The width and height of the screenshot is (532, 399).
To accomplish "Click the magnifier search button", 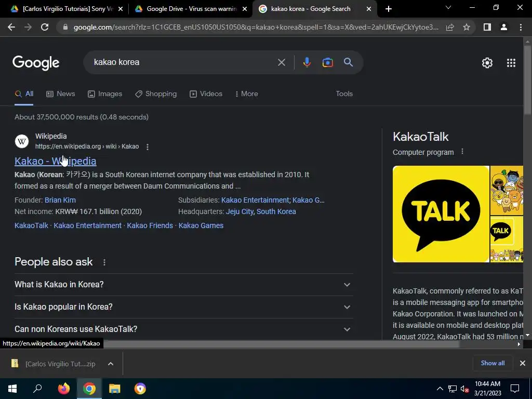I will (348, 62).
